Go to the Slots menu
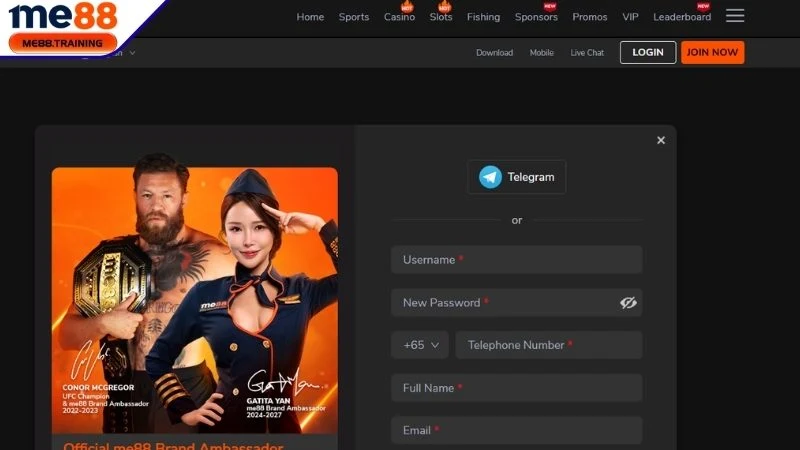This screenshot has height=450, width=800. (x=440, y=17)
